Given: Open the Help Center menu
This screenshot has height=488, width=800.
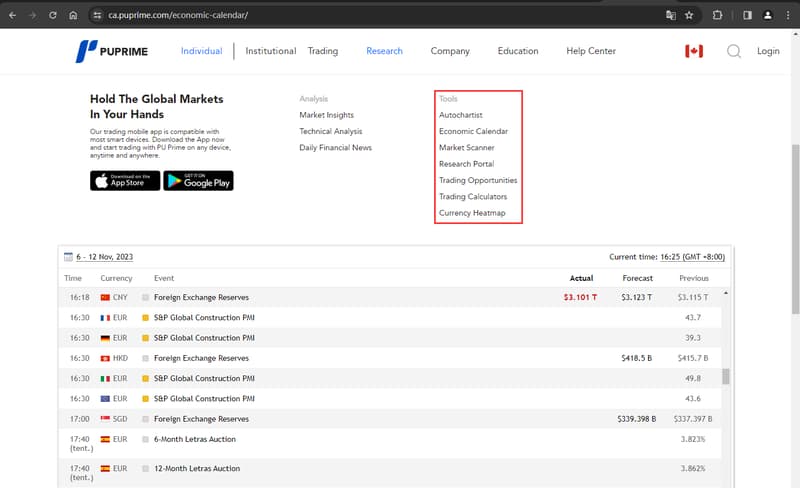Looking at the screenshot, I should pos(591,51).
